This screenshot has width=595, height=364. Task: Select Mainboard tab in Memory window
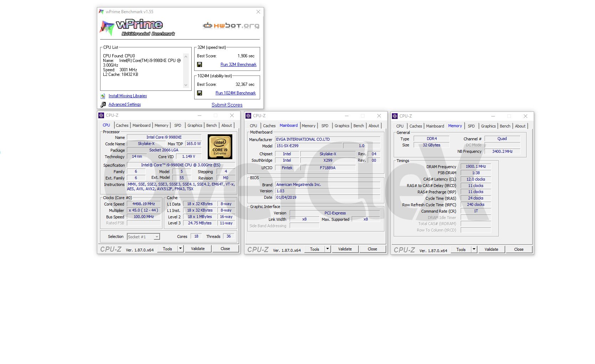pyautogui.click(x=435, y=126)
